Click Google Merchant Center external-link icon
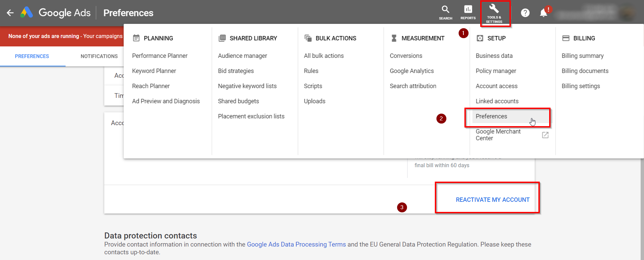644x260 pixels. click(x=545, y=135)
